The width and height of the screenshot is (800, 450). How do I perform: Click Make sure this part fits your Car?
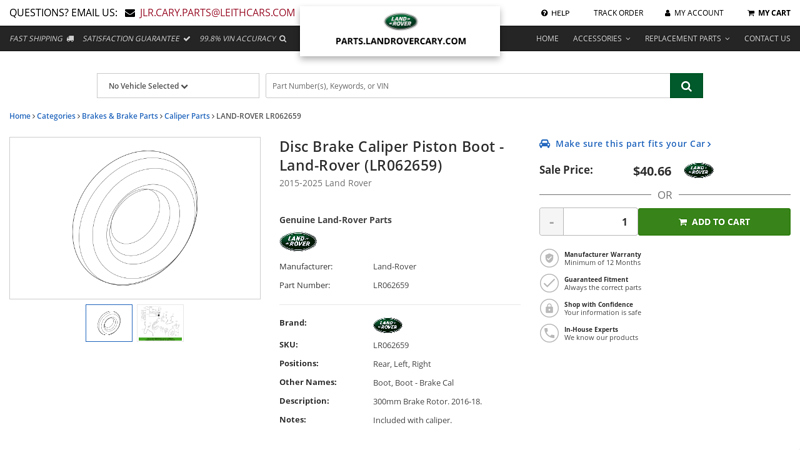633,144
